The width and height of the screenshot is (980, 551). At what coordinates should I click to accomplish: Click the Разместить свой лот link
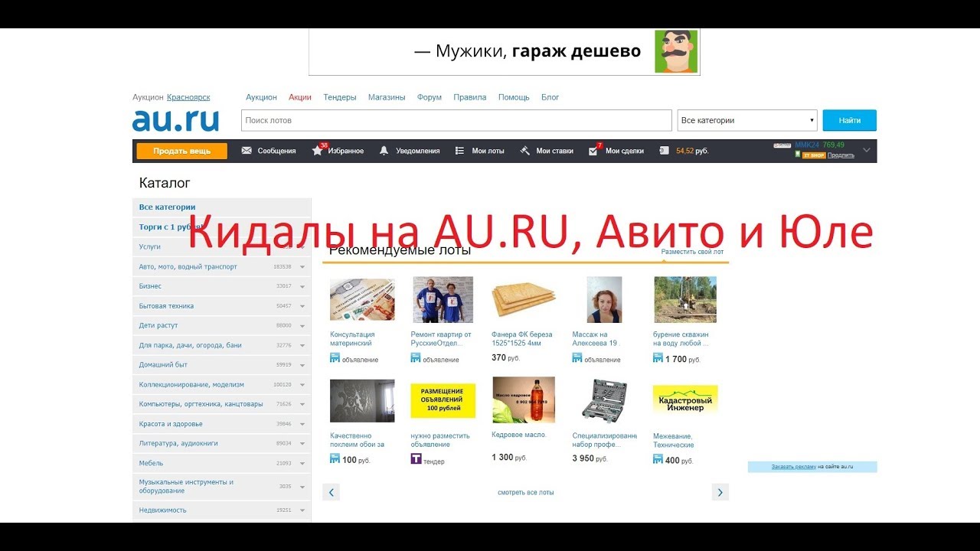tap(692, 251)
